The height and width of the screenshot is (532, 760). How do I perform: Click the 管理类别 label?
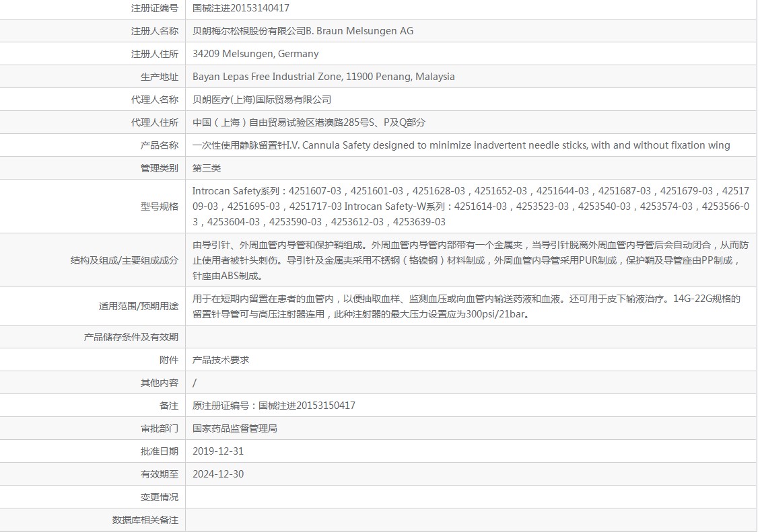coord(160,168)
